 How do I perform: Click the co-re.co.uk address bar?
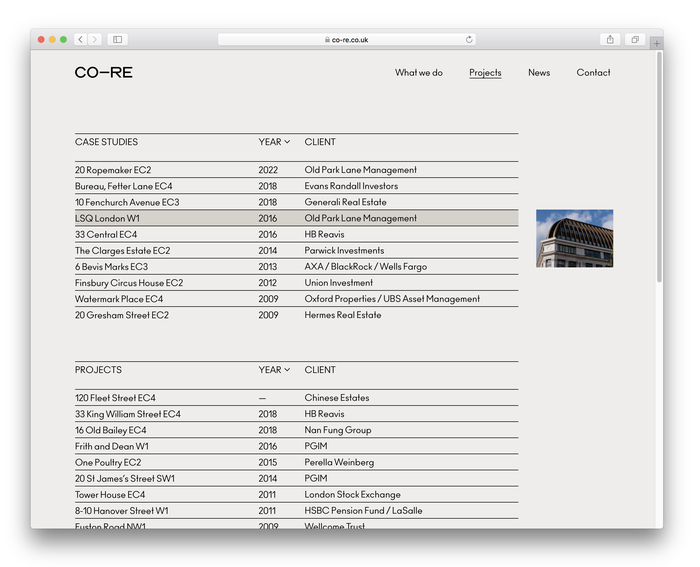pyautogui.click(x=347, y=40)
